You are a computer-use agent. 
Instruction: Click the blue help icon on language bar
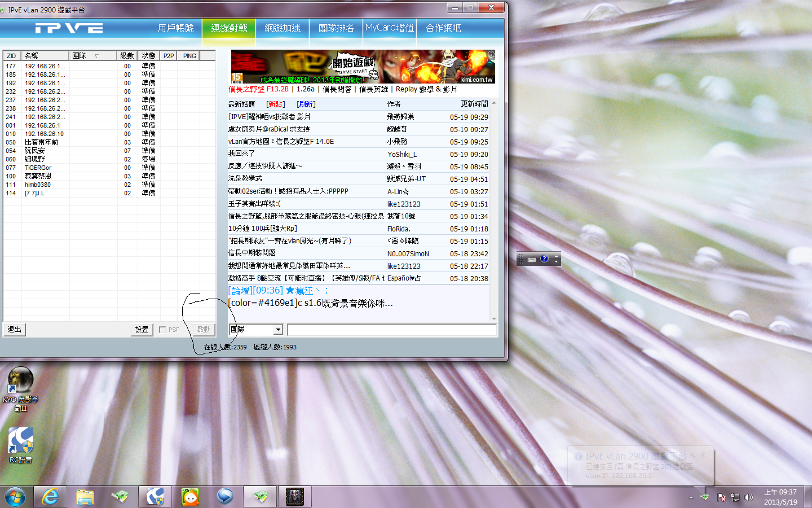coord(544,259)
